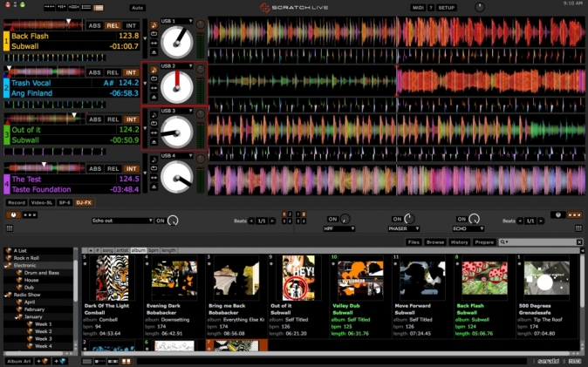Select the album-art grid view icon at bottom
Image resolution: width=588 pixels, height=367 pixels.
[x=126, y=362]
